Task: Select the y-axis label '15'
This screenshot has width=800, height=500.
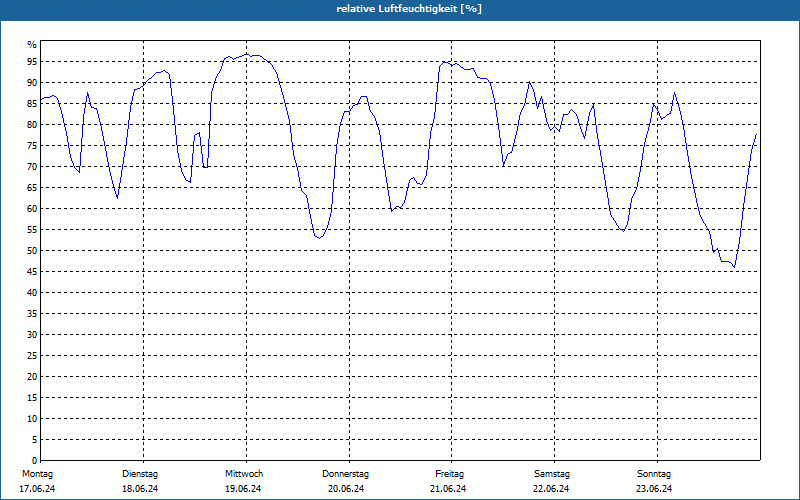Action: (x=32, y=397)
